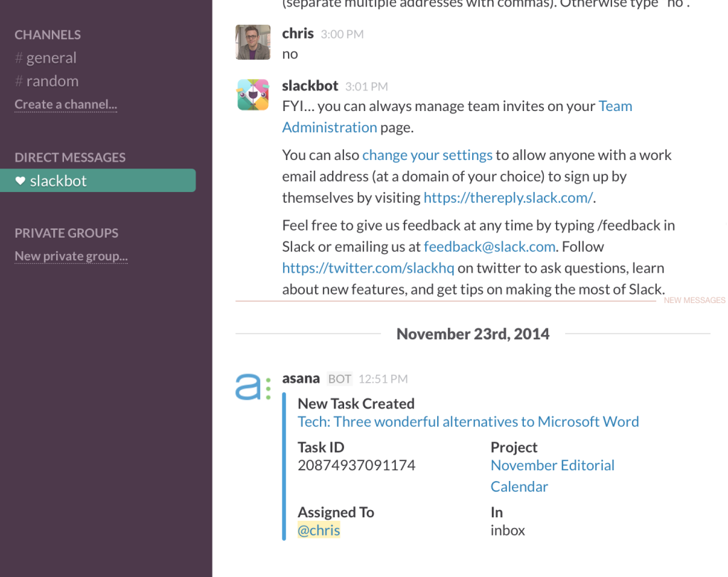Open the #random channel
The width and height of the screenshot is (728, 577).
(x=46, y=81)
